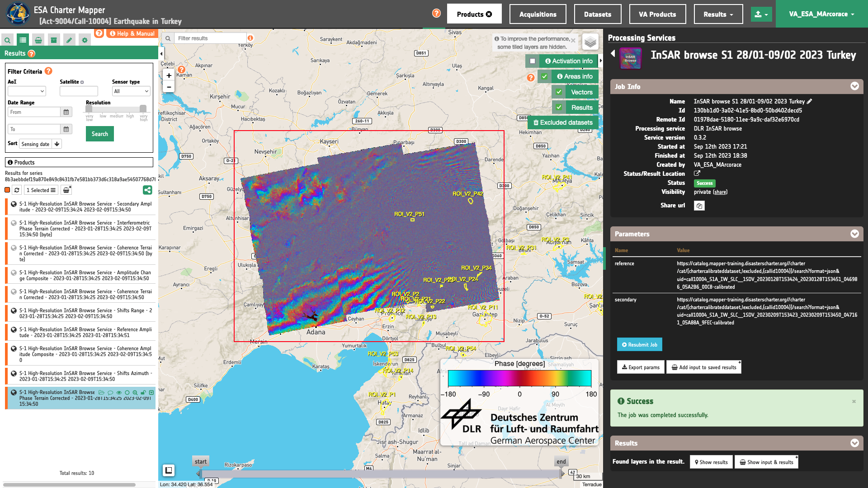Viewport: 868px width, 488px height.
Task: Click the Show results button
Action: coord(711,462)
